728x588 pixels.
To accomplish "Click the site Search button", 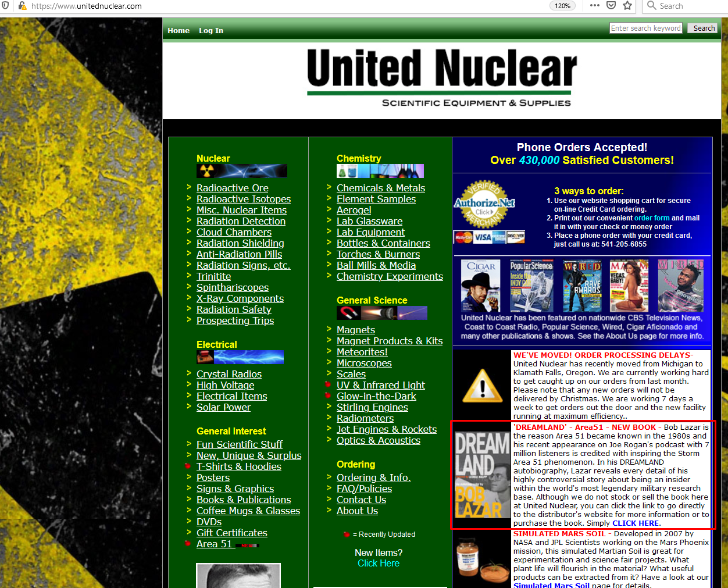I will tap(704, 28).
